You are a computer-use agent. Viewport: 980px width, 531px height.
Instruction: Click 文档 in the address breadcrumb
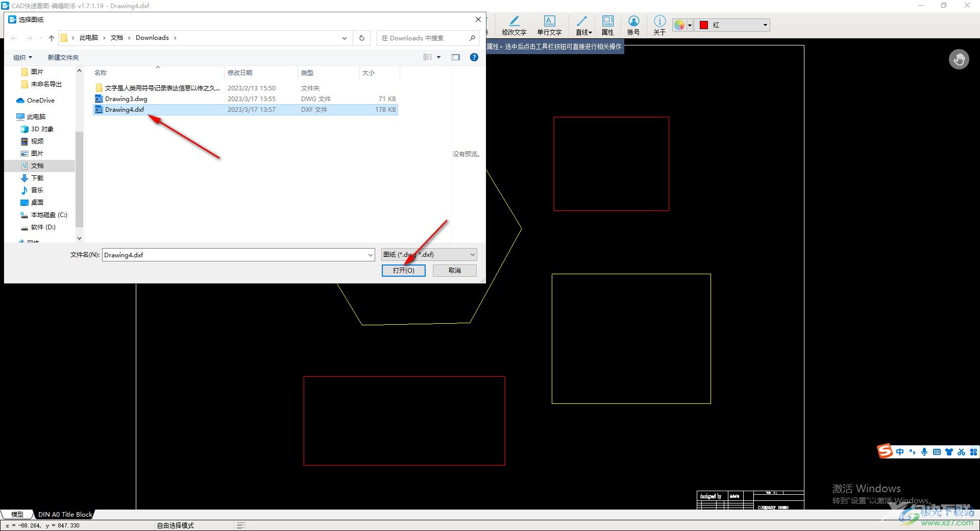click(x=117, y=38)
